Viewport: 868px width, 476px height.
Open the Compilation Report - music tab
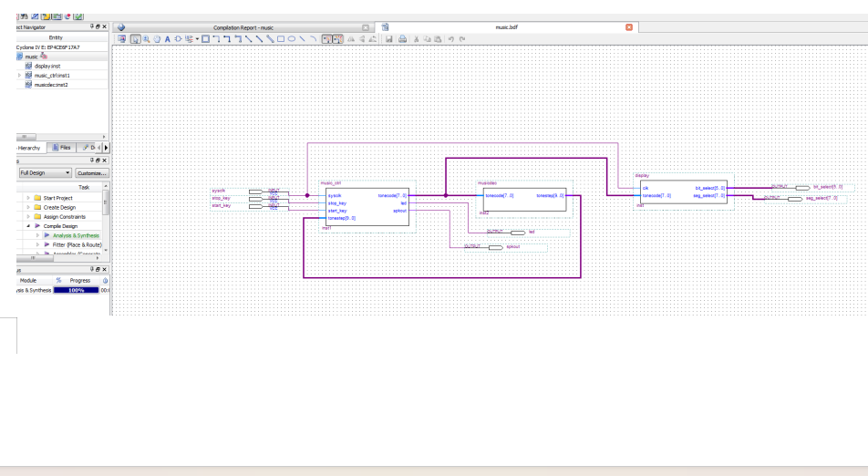point(243,27)
